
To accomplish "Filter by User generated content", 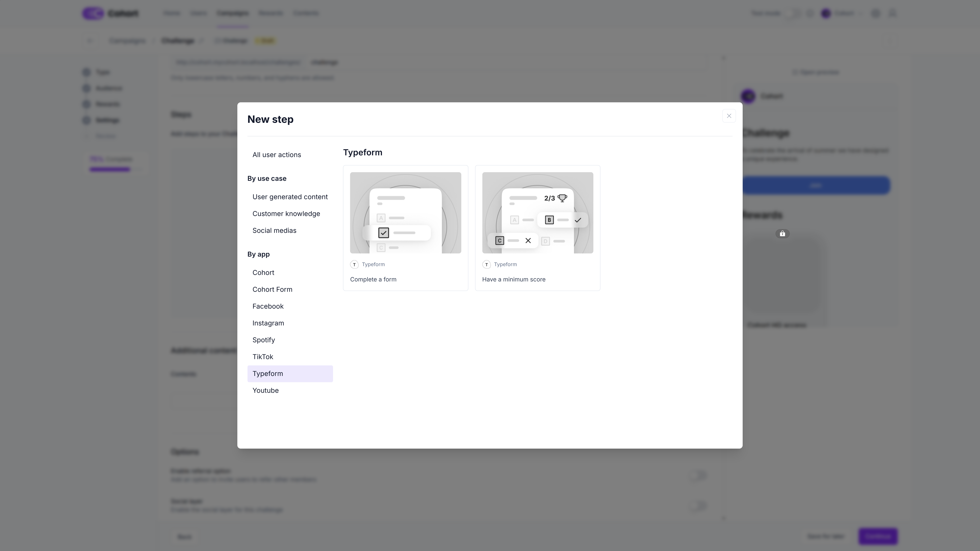I will (x=290, y=197).
